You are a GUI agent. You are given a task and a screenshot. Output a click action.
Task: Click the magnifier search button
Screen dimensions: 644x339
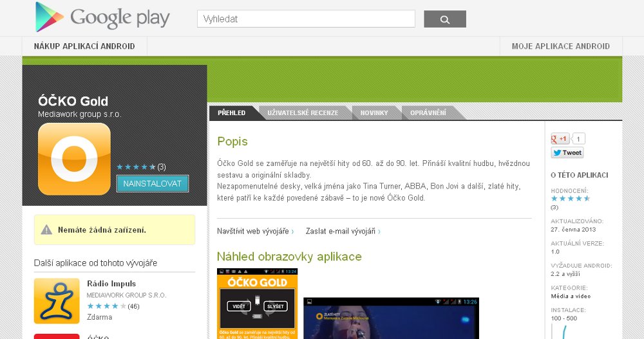click(x=445, y=19)
